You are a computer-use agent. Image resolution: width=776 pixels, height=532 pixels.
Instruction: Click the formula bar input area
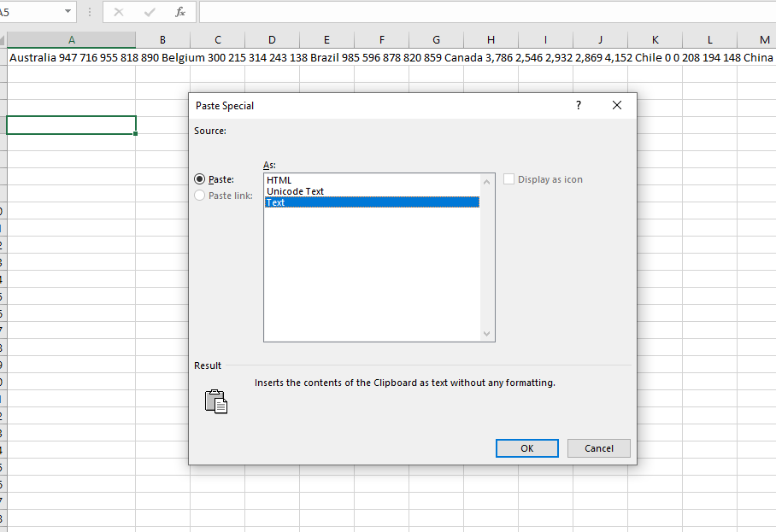(427, 12)
